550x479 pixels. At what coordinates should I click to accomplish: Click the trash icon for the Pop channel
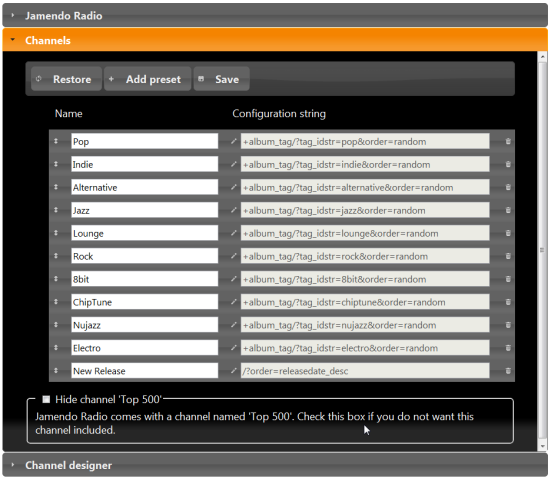click(x=508, y=141)
